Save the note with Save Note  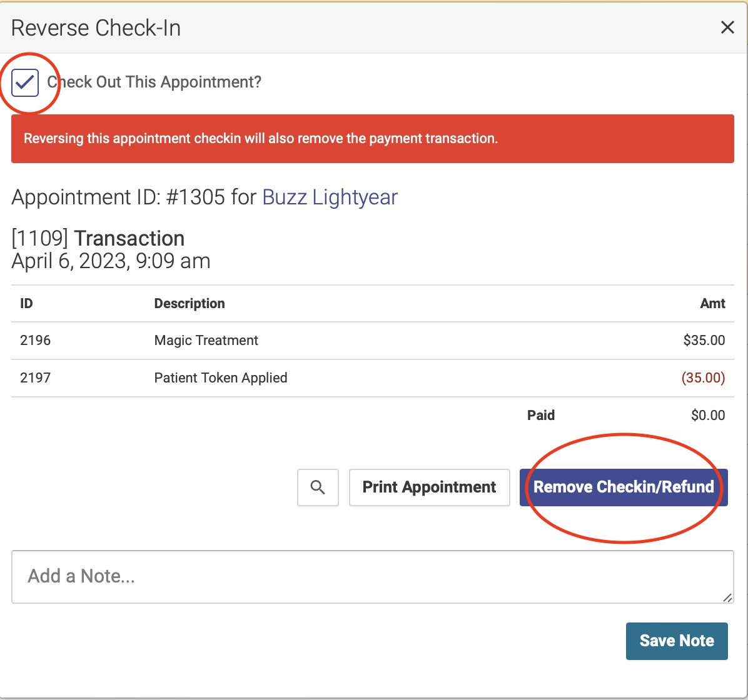click(x=677, y=641)
